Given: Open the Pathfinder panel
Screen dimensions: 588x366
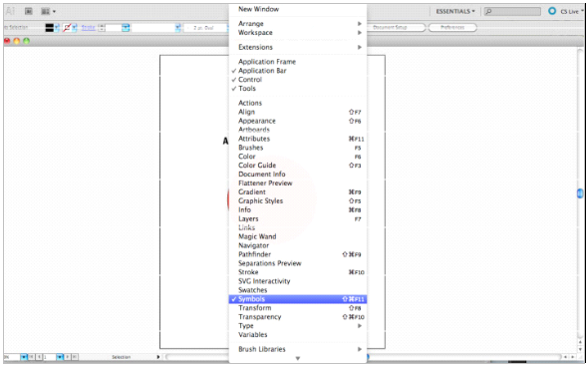Looking at the screenshot, I should 298,254.
